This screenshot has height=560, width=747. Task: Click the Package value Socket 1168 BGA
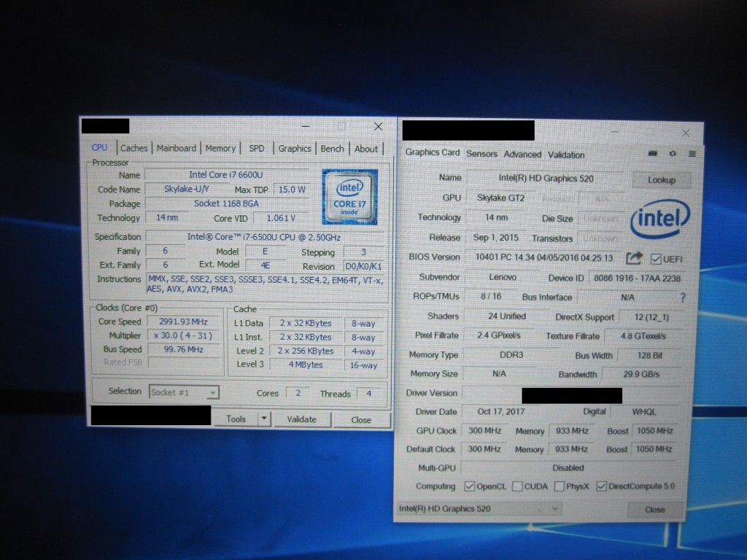coord(227,203)
